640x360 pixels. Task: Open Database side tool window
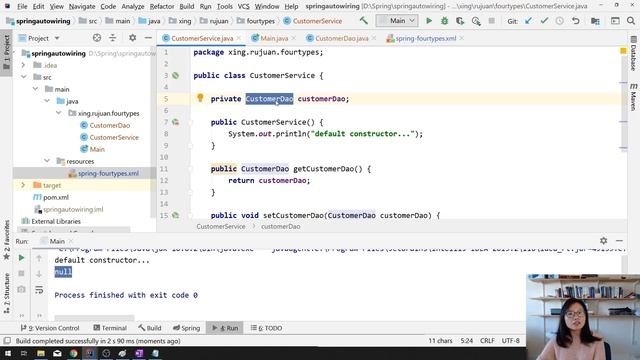click(x=633, y=53)
